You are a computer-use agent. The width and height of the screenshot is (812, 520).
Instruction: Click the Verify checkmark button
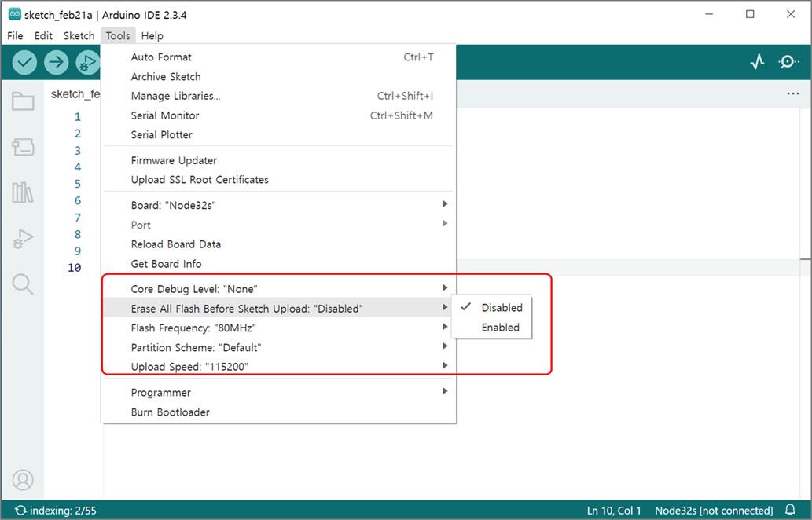24,63
